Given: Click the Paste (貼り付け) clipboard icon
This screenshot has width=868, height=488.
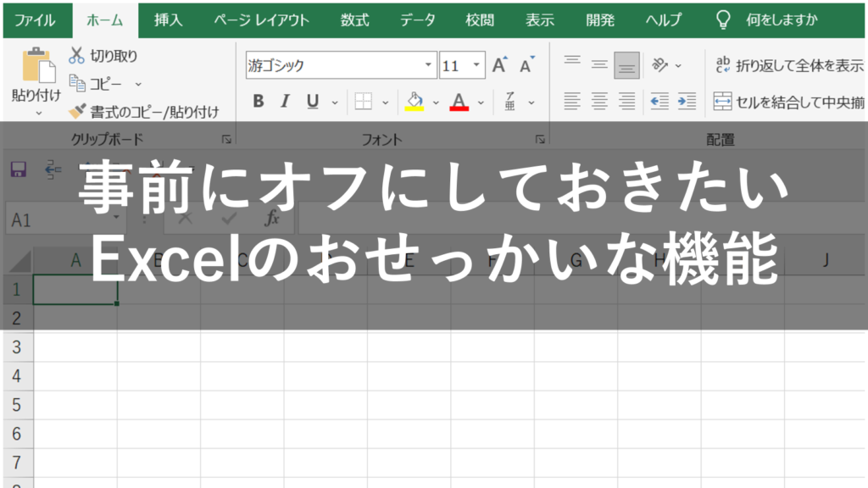Looking at the screenshot, I should coord(37,65).
